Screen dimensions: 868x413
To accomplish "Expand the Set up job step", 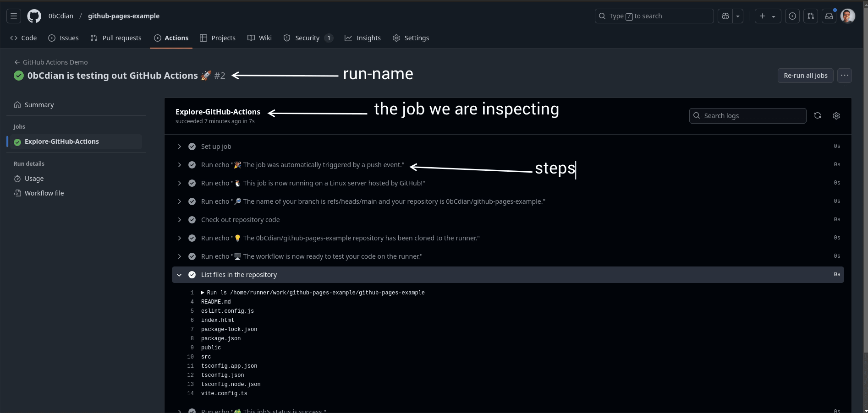I will pyautogui.click(x=508, y=147).
